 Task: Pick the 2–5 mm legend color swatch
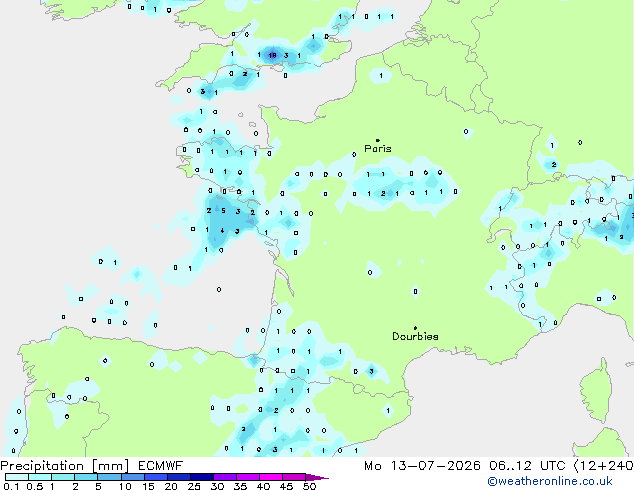tap(86, 477)
